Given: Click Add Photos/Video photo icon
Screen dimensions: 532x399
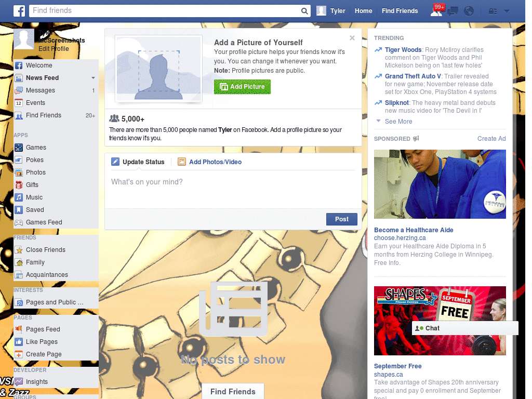Looking at the screenshot, I should (182, 162).
